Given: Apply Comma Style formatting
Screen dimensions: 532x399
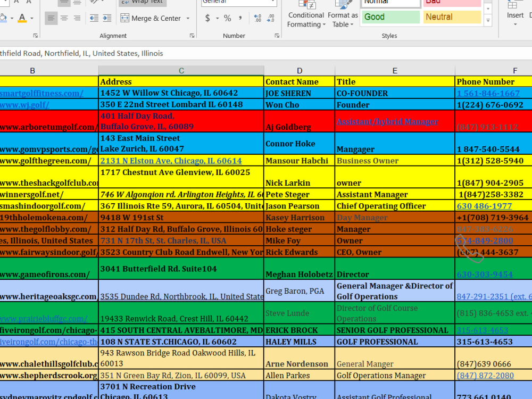Looking at the screenshot, I should click(x=240, y=18).
